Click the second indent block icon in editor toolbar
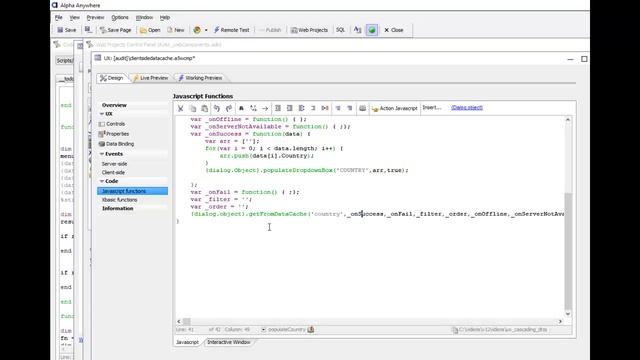 click(289, 108)
